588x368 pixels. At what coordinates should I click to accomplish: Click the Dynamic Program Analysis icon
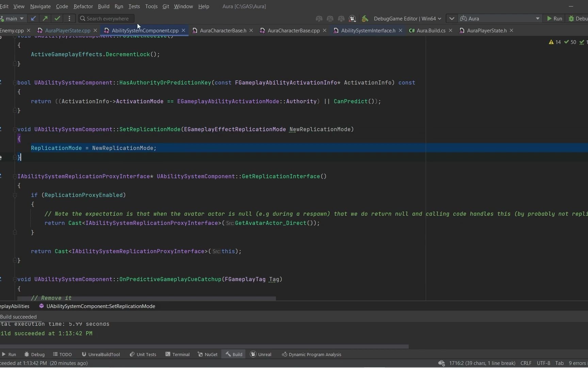click(x=285, y=354)
